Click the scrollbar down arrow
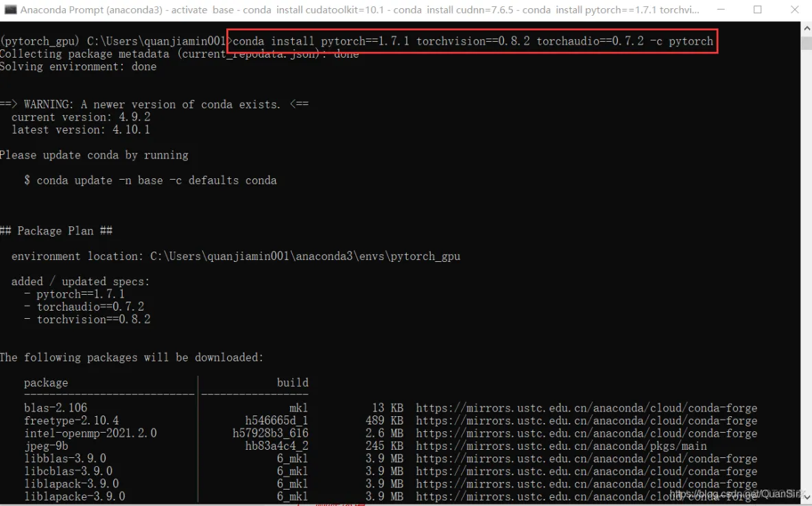Screen dimensions: 812x506 click(807, 498)
